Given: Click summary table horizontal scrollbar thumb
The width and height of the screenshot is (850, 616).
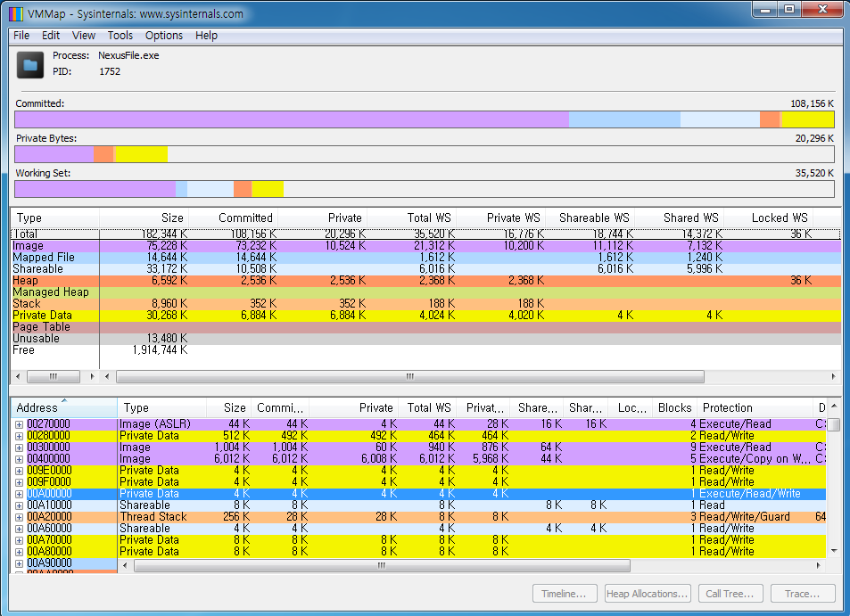Looking at the screenshot, I should tap(410, 376).
